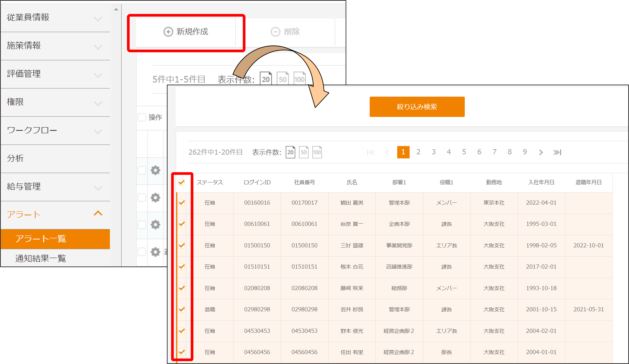Go to page 8
The width and height of the screenshot is (629, 364).
(510, 152)
